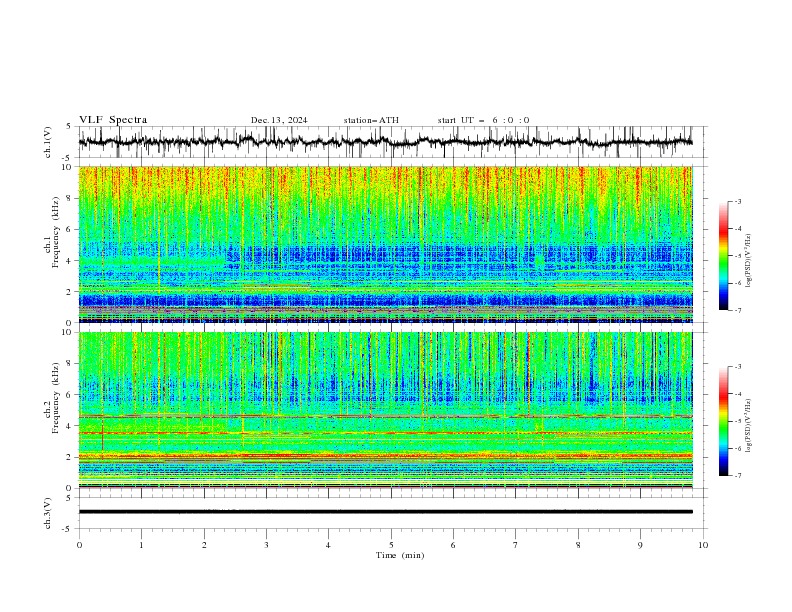Click the ch.2 PSD color scale bar

(x=723, y=421)
